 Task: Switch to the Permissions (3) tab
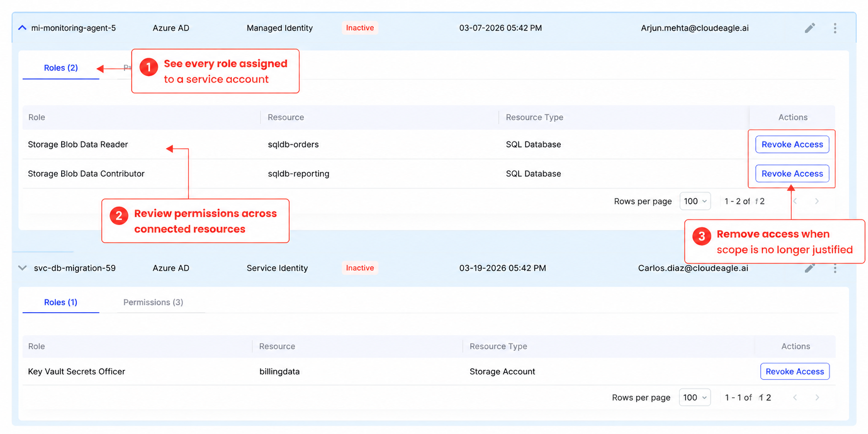pos(153,302)
